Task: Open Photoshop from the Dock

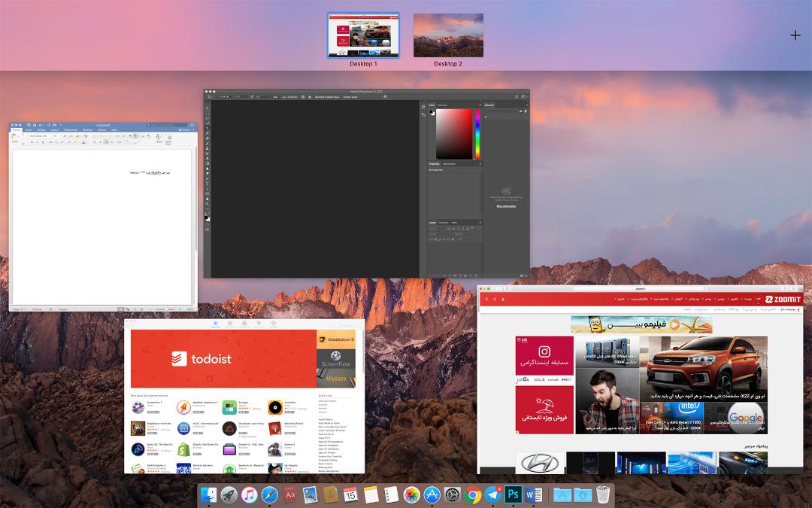Action: pyautogui.click(x=514, y=494)
